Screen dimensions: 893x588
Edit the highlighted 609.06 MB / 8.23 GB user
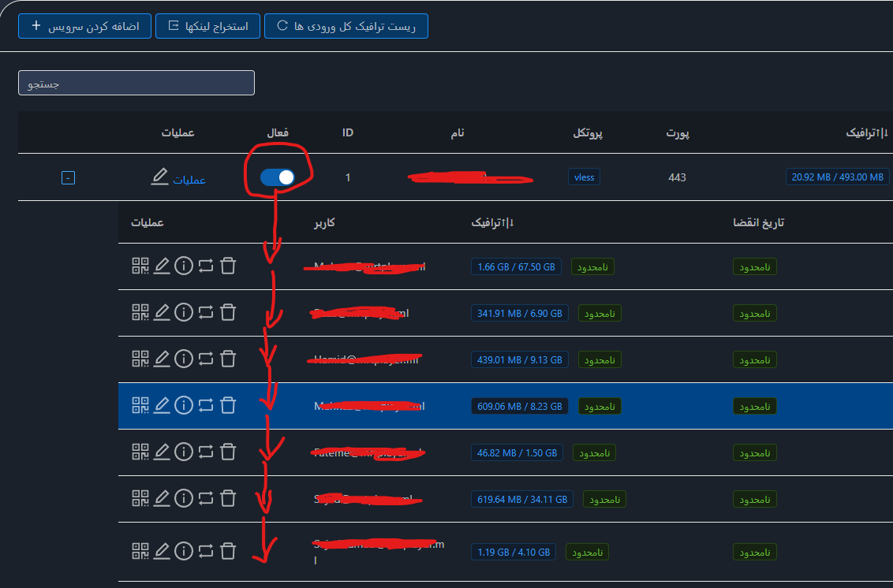click(x=162, y=406)
